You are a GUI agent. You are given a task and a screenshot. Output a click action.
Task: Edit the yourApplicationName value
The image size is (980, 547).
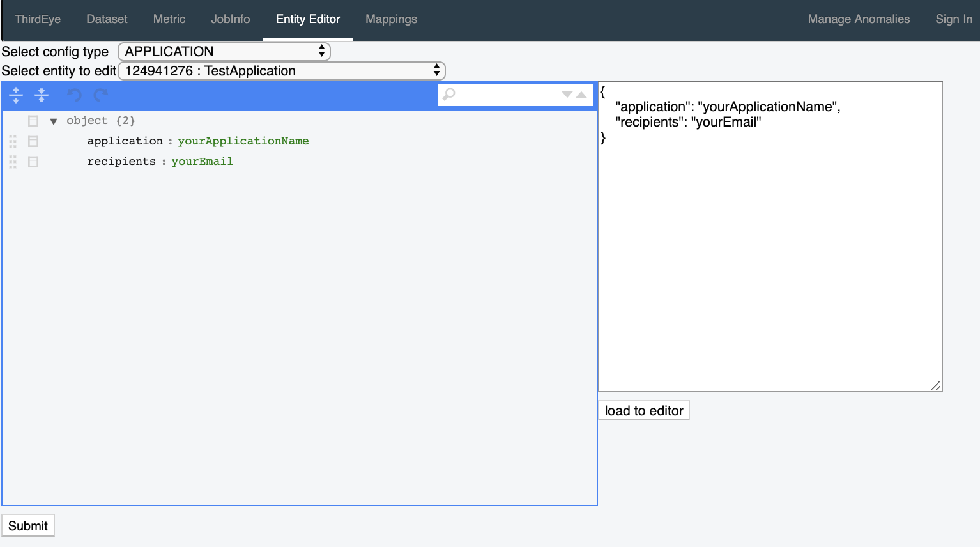click(243, 141)
